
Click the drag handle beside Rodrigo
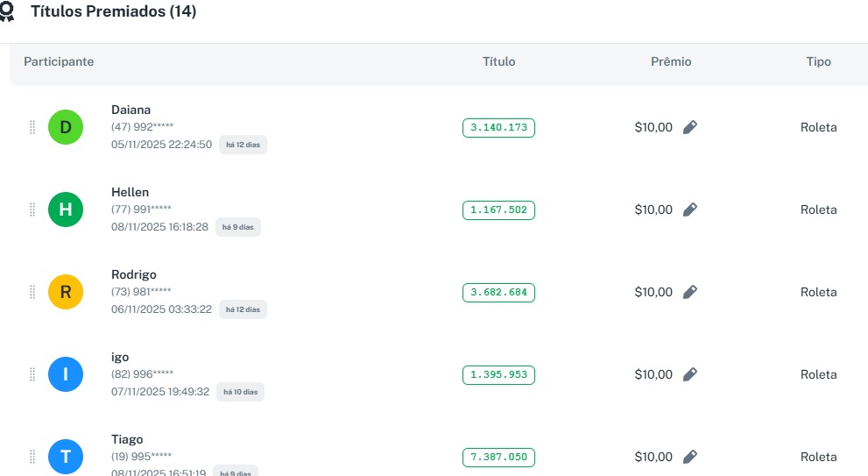coord(32,292)
